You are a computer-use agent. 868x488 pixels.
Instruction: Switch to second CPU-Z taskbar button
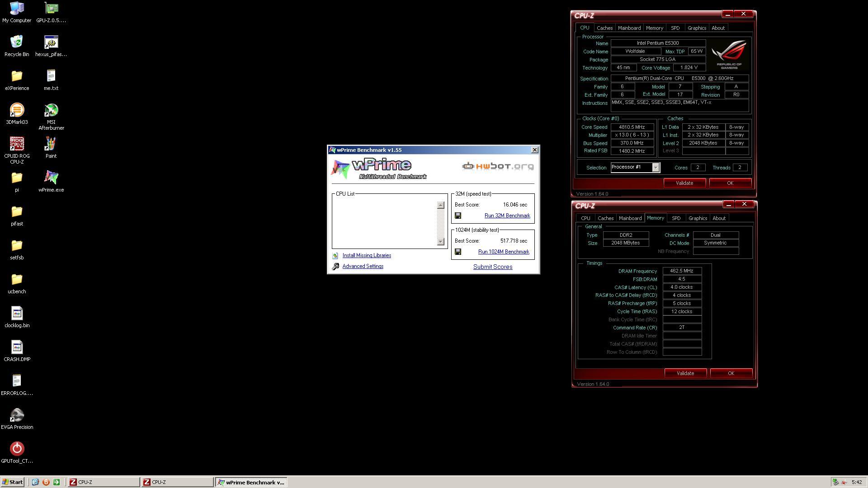[x=177, y=482]
